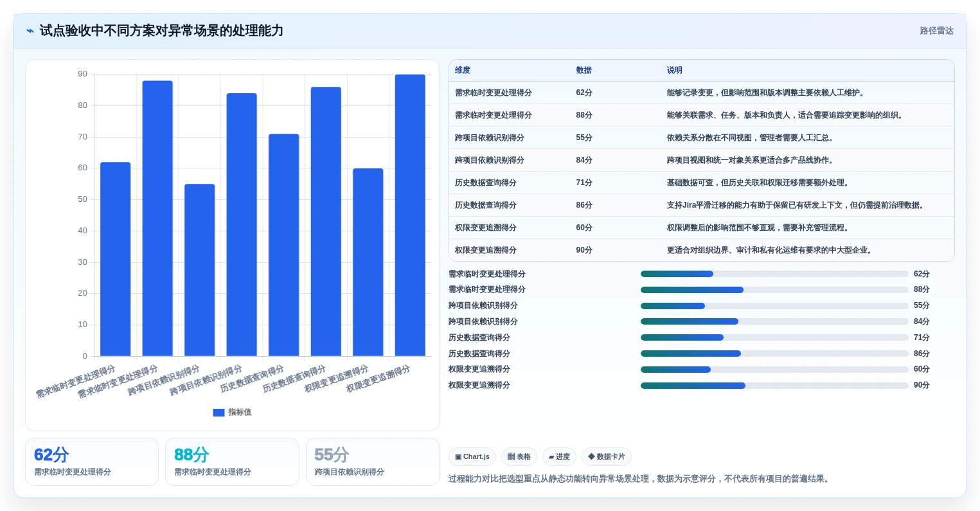Click description 能够记录变更，但影响范围和版本调整主要依赖人工维护

[767, 93]
